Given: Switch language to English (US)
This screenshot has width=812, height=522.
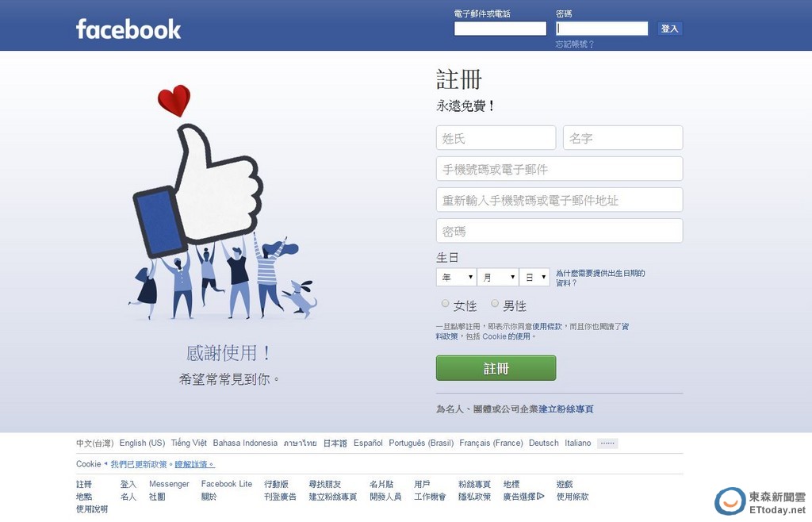Looking at the screenshot, I should pyautogui.click(x=142, y=443).
